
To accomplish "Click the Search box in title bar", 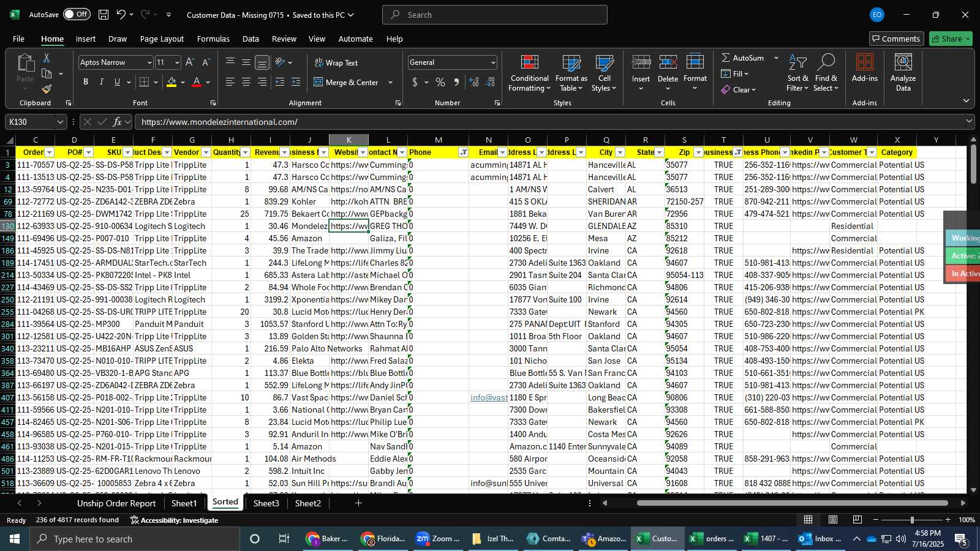I will [495, 15].
